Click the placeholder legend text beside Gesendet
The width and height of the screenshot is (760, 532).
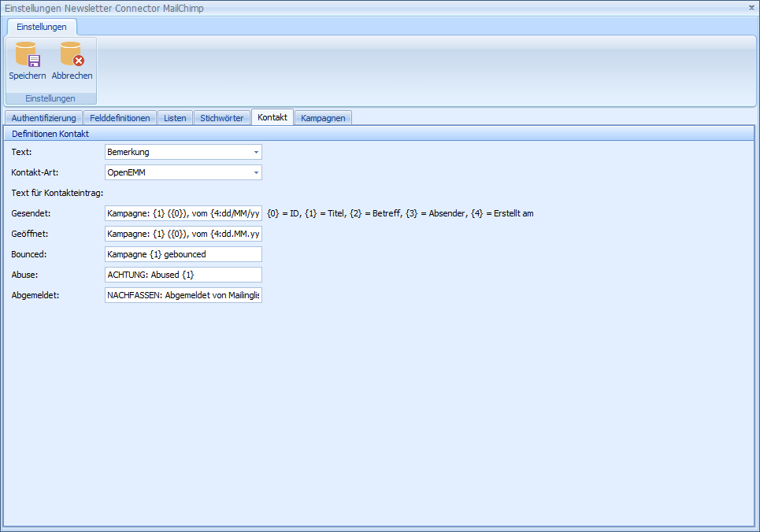(x=400, y=213)
